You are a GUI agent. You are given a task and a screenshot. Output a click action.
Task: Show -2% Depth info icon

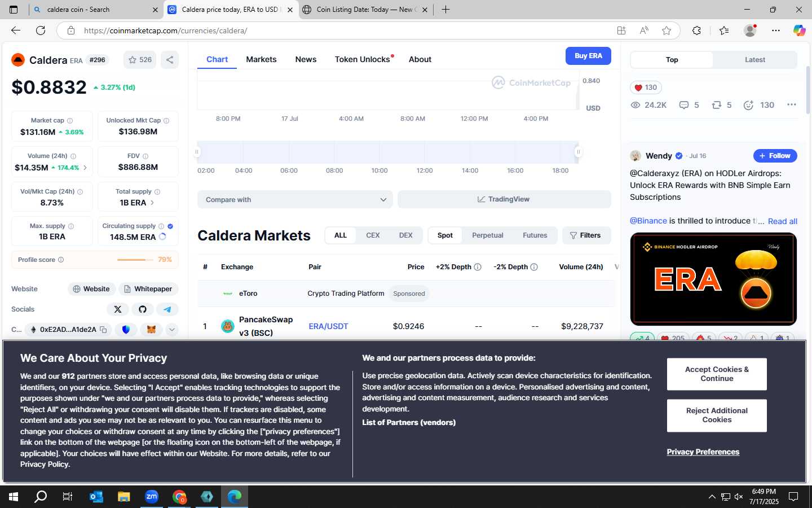(534, 267)
